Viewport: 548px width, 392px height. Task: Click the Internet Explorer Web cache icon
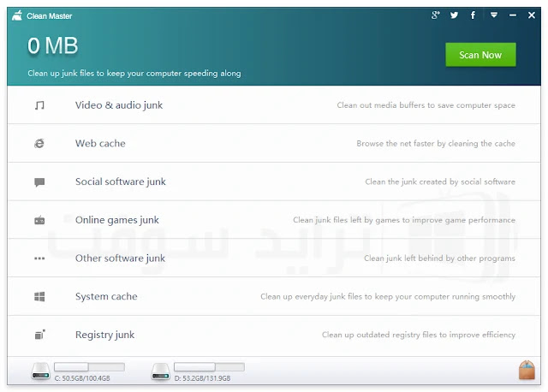point(39,143)
